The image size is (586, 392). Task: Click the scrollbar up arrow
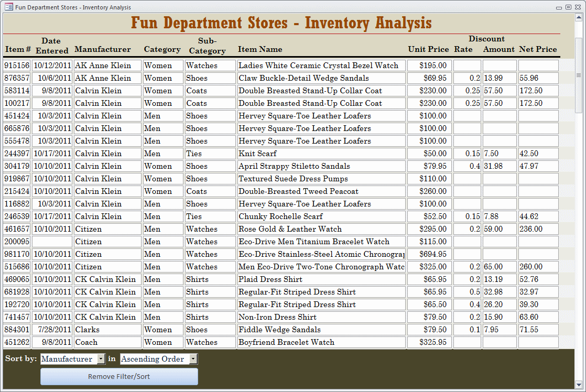pyautogui.click(x=579, y=17)
